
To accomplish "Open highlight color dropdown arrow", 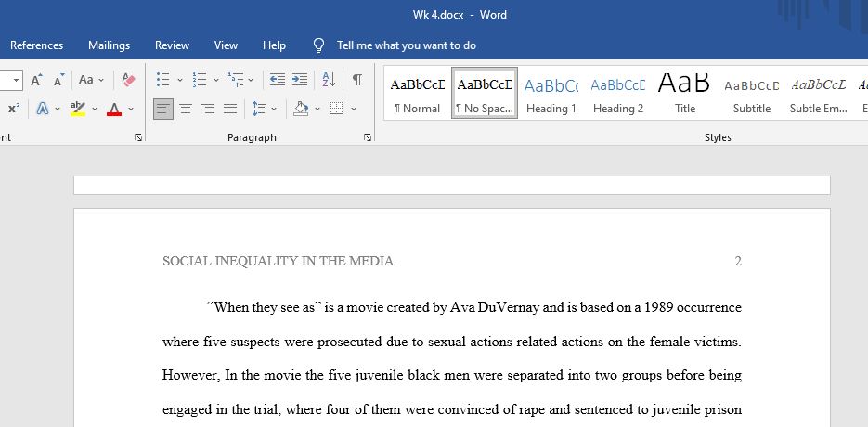I will click(94, 110).
